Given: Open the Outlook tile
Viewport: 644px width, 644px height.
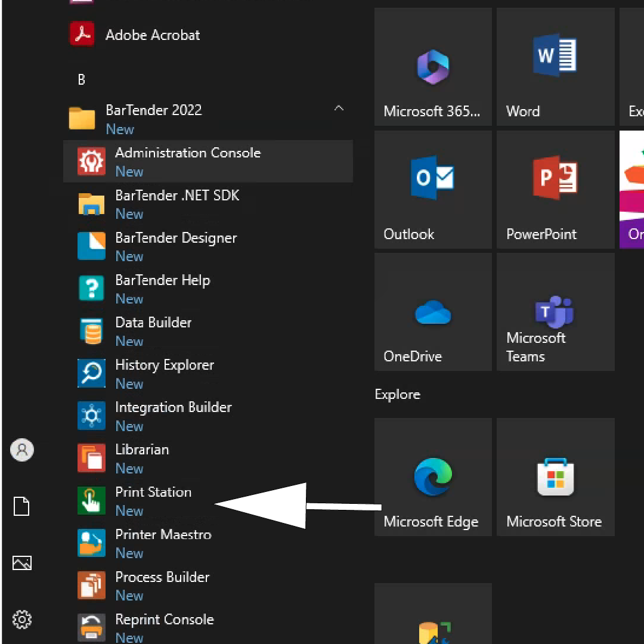Looking at the screenshot, I should pyautogui.click(x=433, y=190).
